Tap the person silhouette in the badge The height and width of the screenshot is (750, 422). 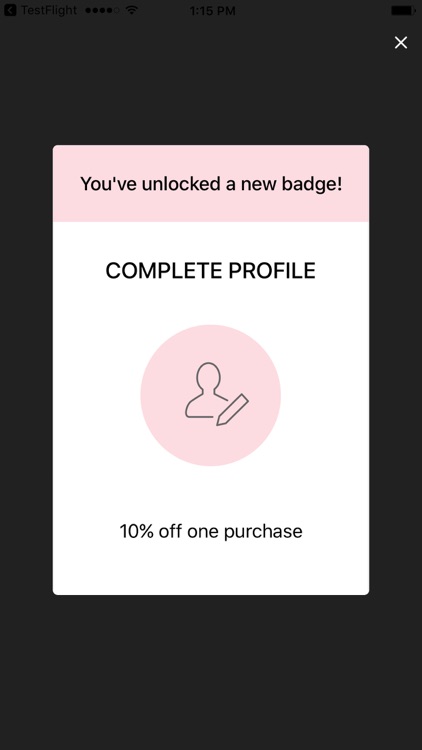click(206, 389)
